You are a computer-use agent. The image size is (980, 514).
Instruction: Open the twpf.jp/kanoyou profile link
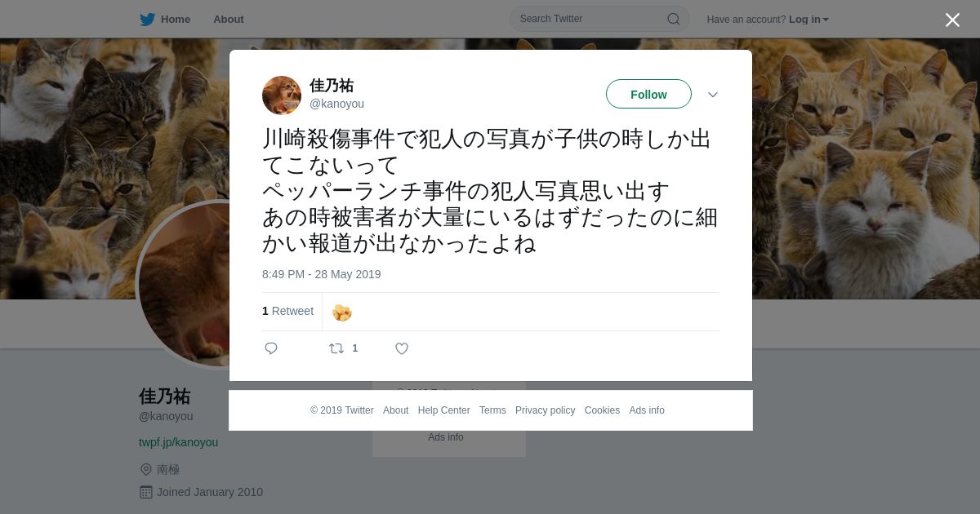tap(178, 442)
